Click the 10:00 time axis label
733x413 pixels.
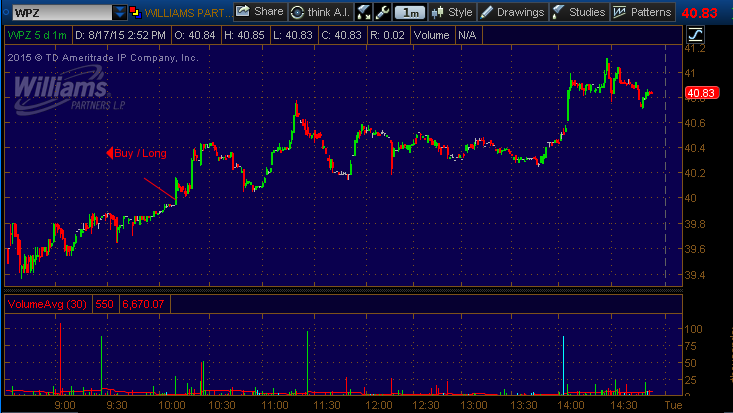[x=172, y=405]
